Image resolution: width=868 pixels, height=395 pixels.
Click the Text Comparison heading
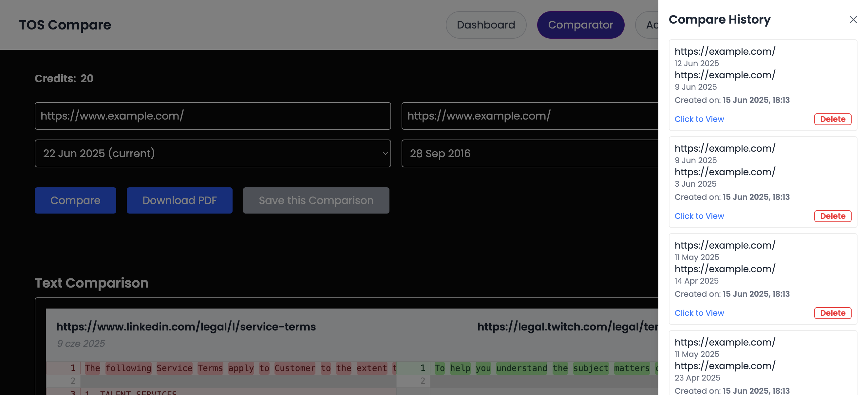[92, 283]
